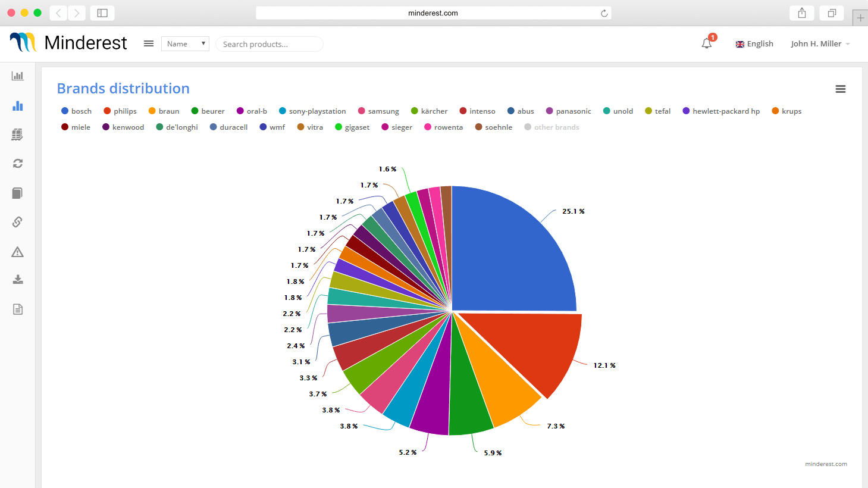Click the 12.1 % data label
This screenshot has height=488, width=868.
(x=604, y=365)
